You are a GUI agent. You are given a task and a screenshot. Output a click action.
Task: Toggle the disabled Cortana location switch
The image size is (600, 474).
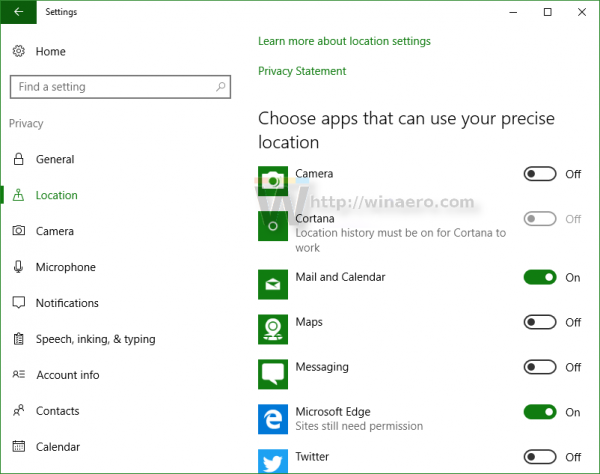[x=540, y=219]
